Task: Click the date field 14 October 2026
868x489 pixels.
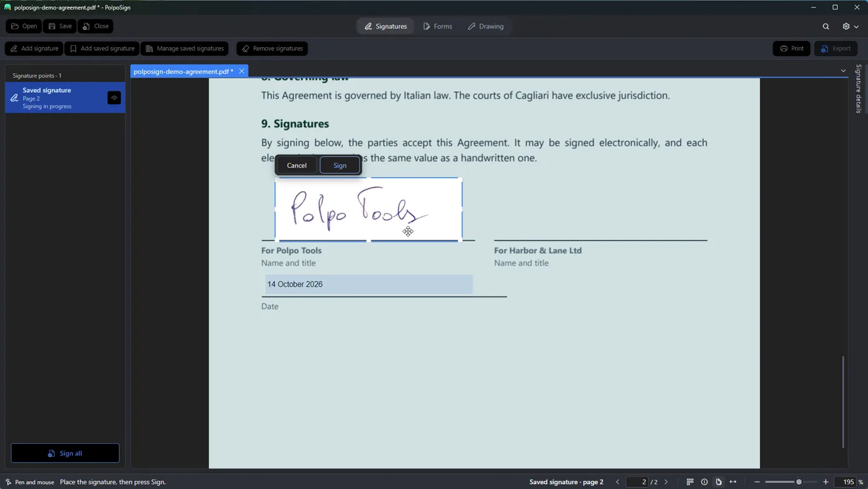Action: pyautogui.click(x=369, y=284)
